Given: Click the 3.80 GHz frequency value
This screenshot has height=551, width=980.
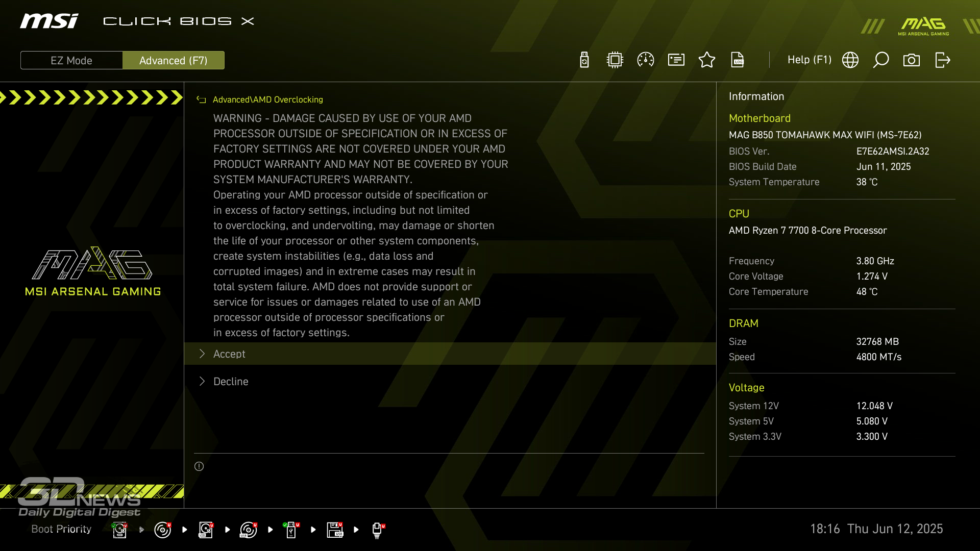Looking at the screenshot, I should 875,261.
